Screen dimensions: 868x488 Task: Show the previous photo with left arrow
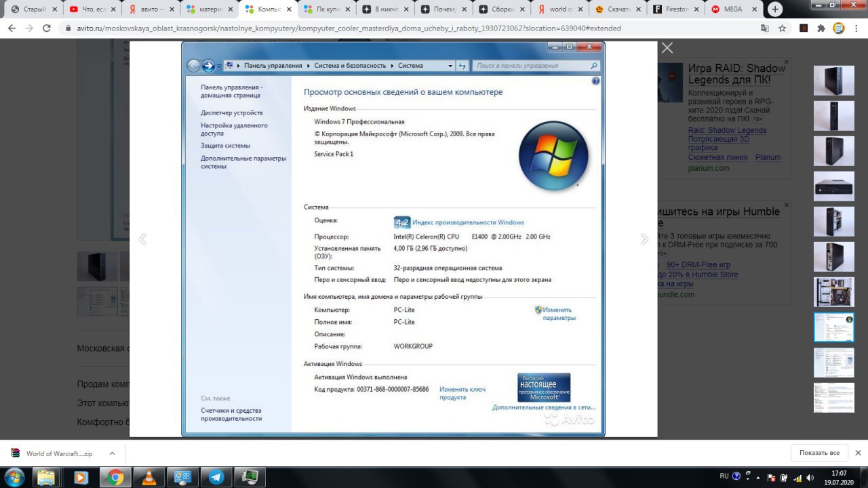click(x=142, y=239)
